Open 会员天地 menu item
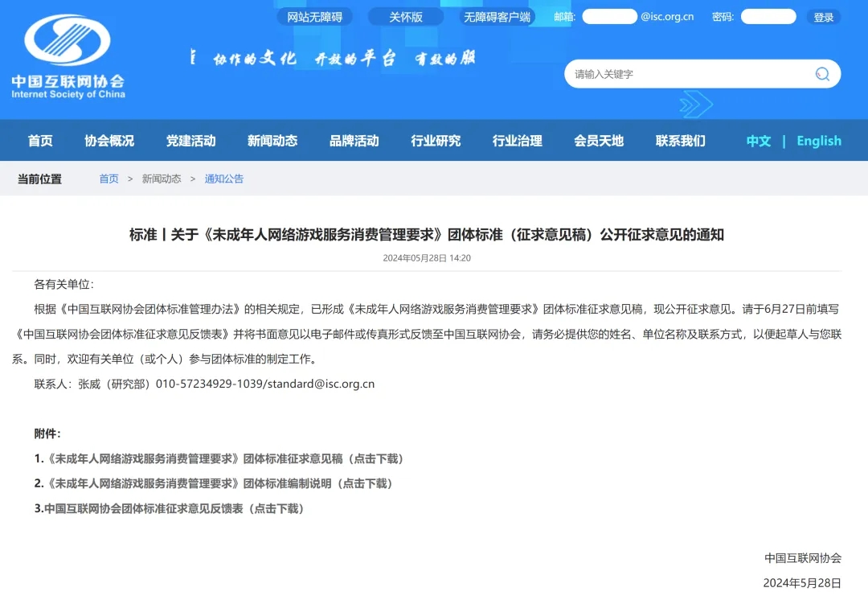This screenshot has height=596, width=868. point(599,141)
